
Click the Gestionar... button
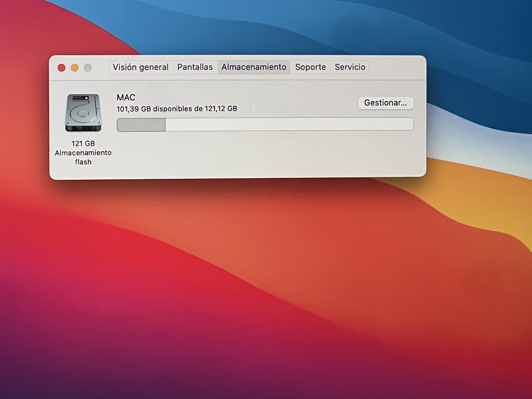[x=385, y=103]
